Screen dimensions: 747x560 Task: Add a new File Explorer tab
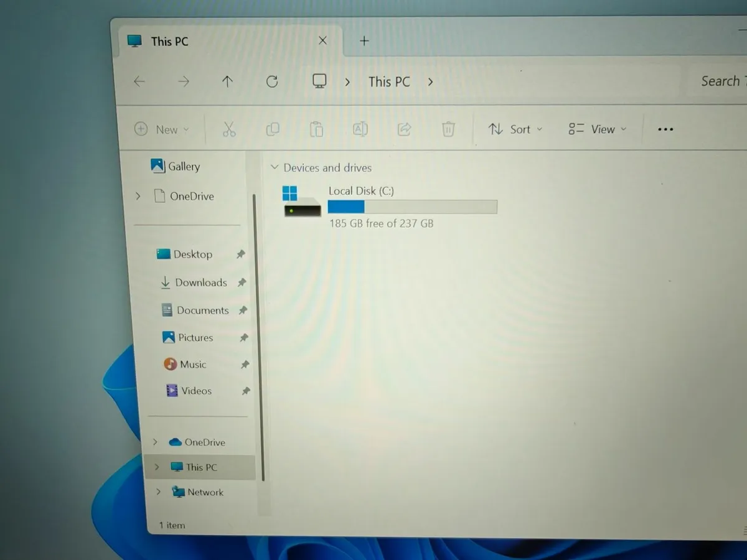pyautogui.click(x=365, y=41)
